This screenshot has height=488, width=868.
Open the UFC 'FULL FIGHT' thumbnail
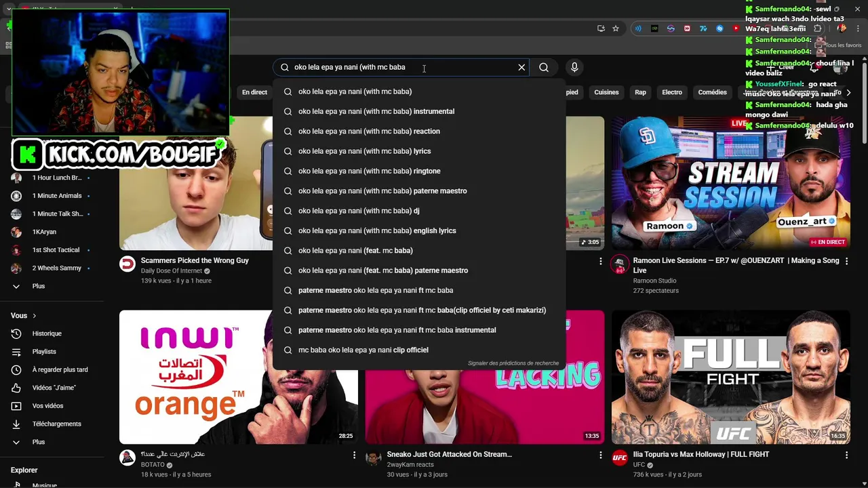730,377
